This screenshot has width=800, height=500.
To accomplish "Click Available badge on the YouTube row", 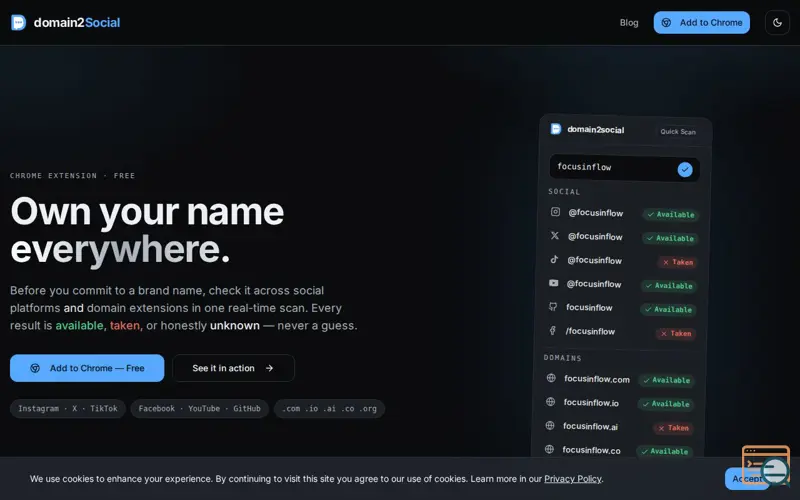I will [x=669, y=286].
